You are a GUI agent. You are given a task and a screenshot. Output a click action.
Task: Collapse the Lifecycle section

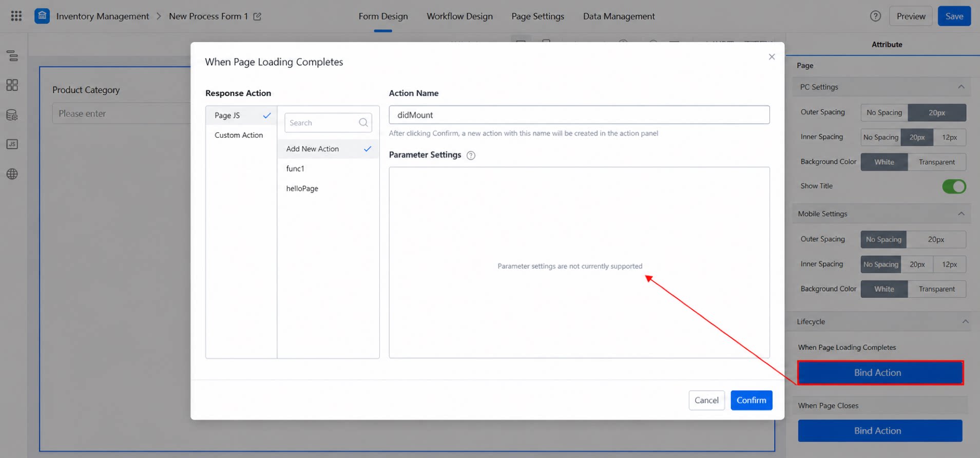coord(965,321)
